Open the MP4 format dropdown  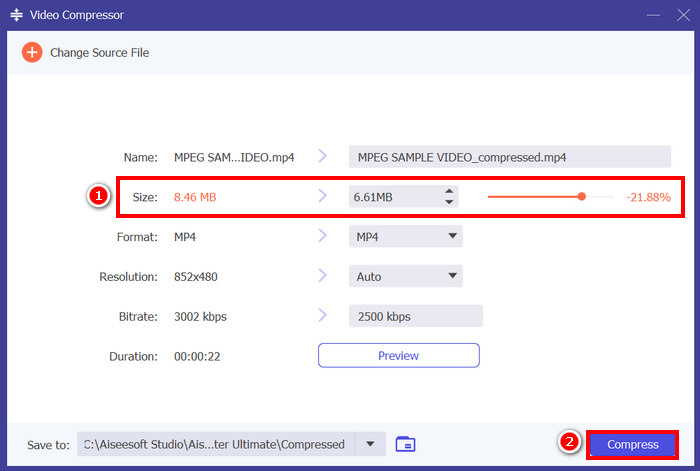coord(404,237)
